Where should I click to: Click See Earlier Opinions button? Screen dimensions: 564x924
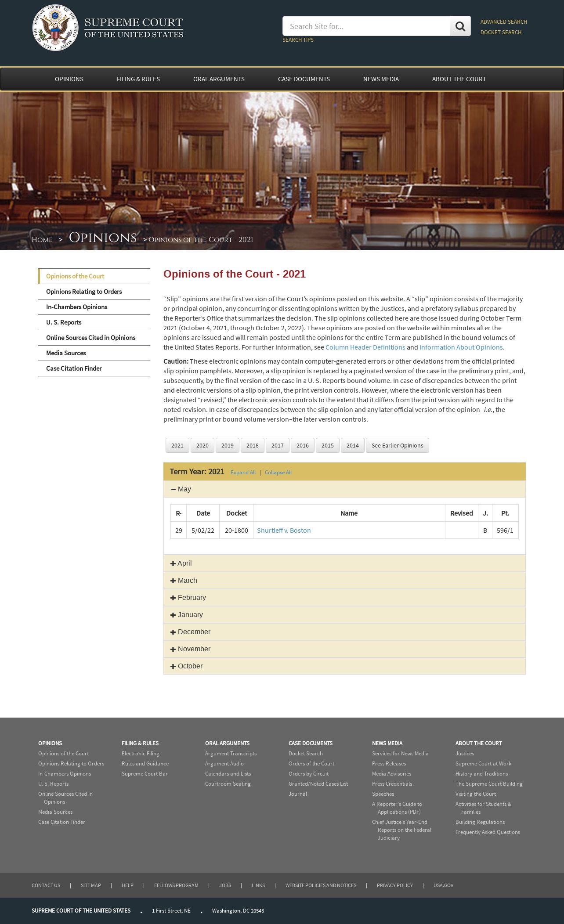click(x=398, y=445)
